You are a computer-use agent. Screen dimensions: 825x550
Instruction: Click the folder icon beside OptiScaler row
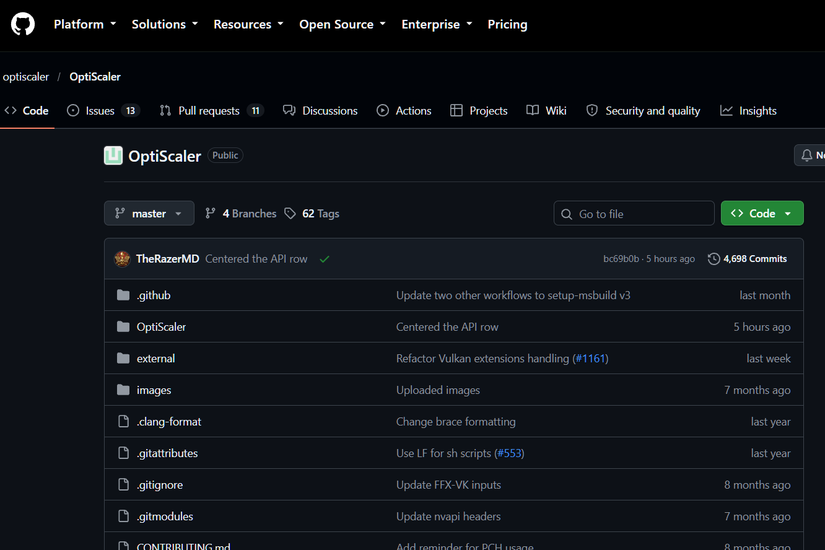point(123,327)
